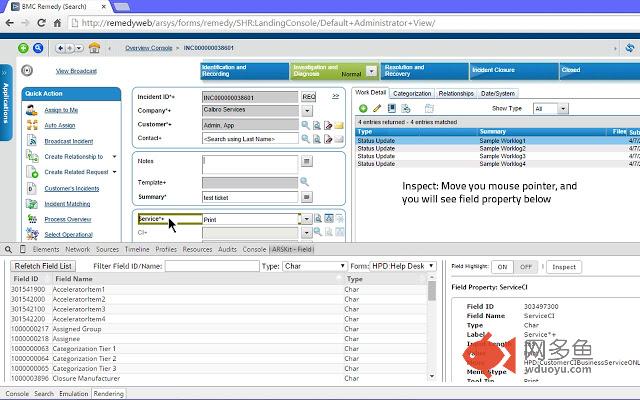This screenshot has width=640, height=400.
Task: Click the Identification and Recording stage
Action: tap(244, 71)
